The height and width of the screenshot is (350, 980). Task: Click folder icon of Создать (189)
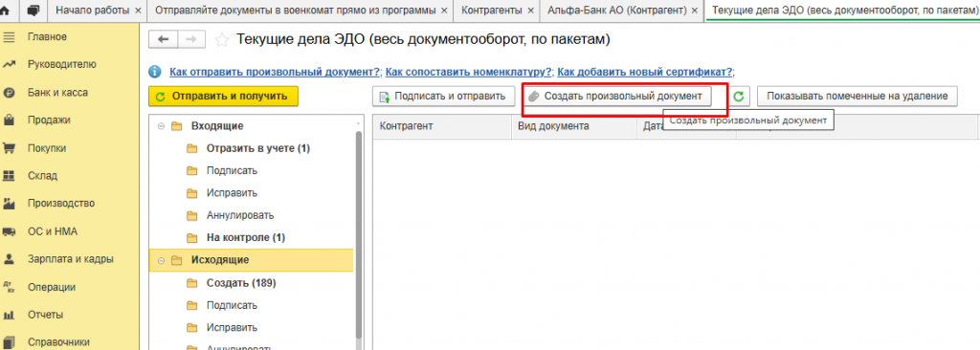pos(191,283)
